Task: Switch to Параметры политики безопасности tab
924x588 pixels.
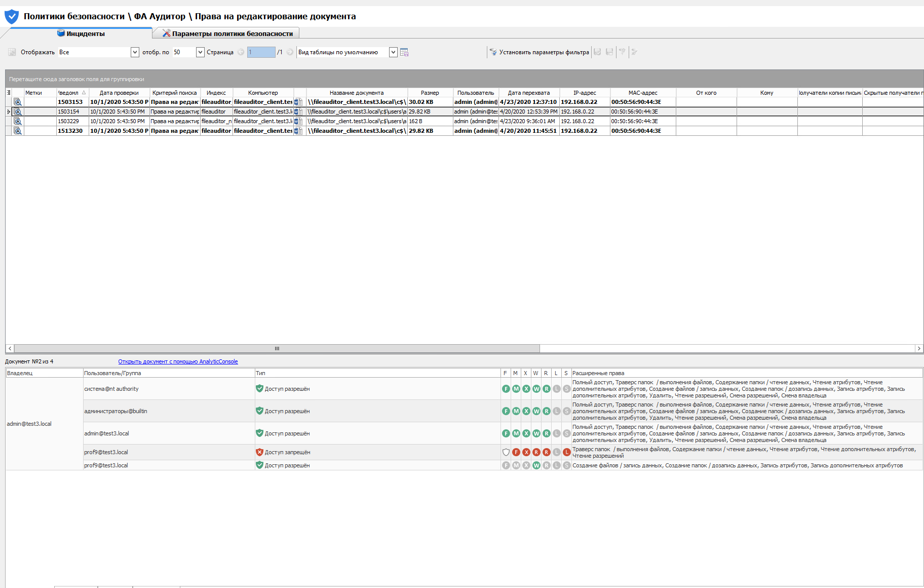Action: pyautogui.click(x=227, y=33)
